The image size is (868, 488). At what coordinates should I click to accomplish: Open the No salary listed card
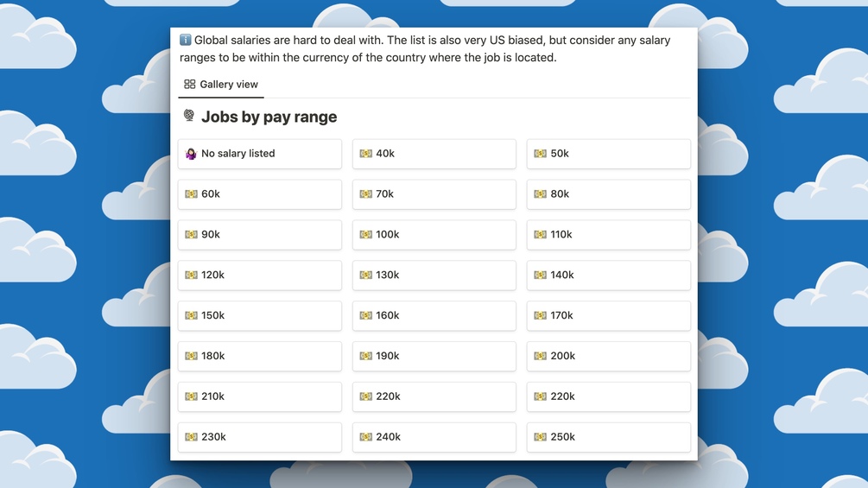pyautogui.click(x=259, y=154)
